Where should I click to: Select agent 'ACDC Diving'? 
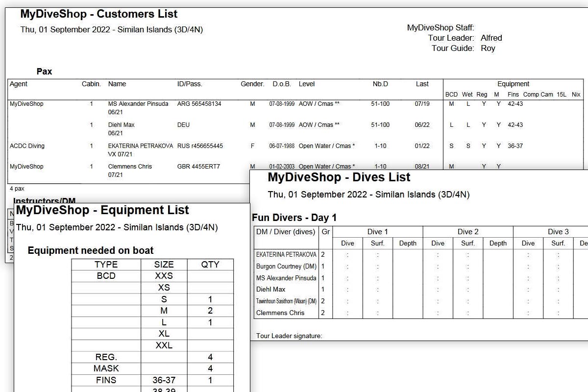coord(27,146)
